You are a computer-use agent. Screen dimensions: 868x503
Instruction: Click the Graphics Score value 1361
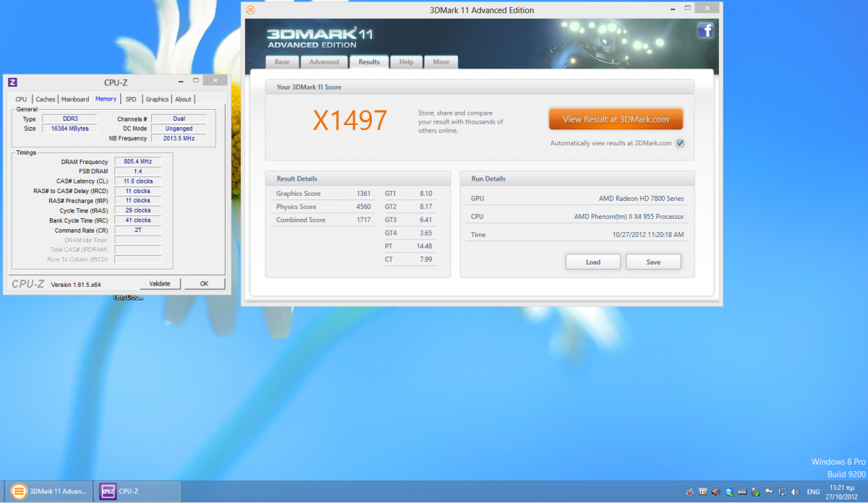(363, 194)
